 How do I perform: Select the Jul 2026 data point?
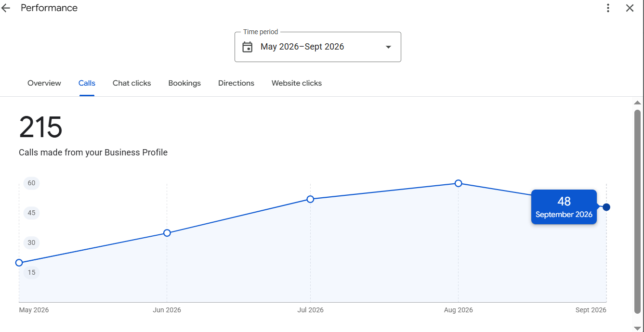310,199
